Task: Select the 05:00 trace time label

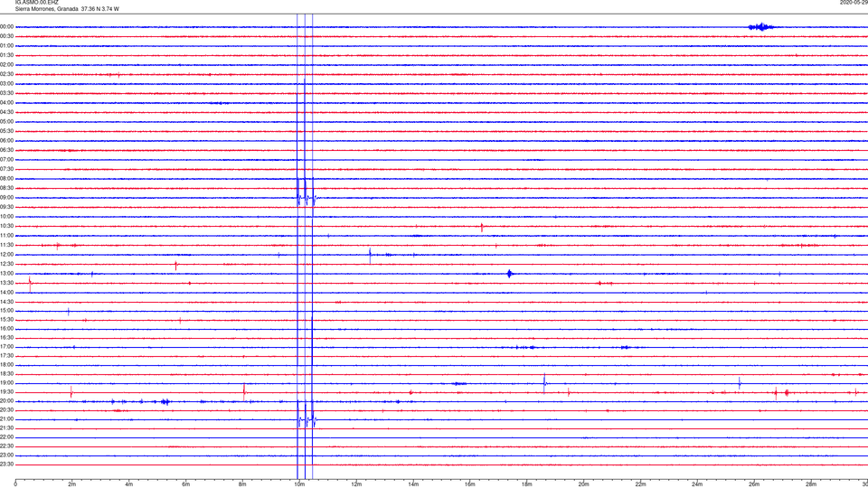Action: [x=7, y=121]
